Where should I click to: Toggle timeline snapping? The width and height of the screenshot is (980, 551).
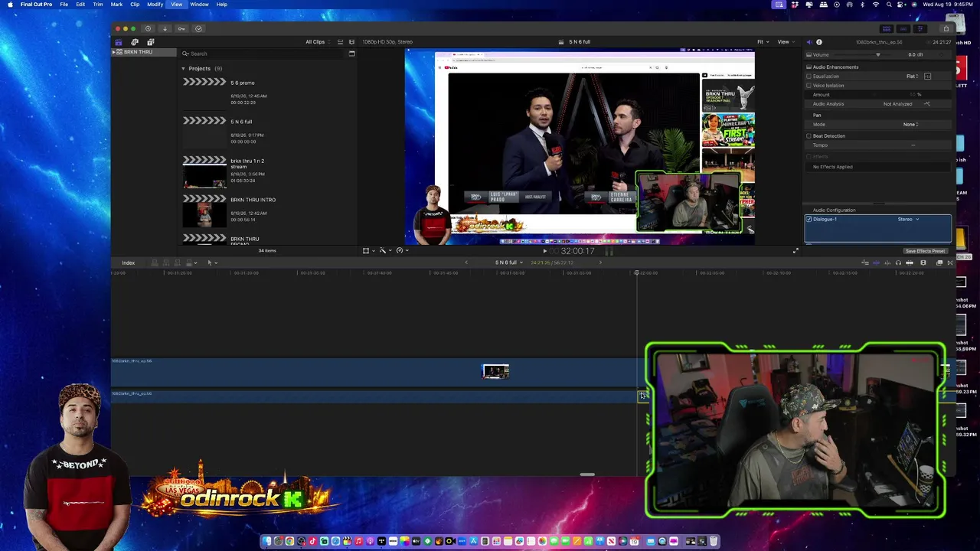pyautogui.click(x=910, y=263)
